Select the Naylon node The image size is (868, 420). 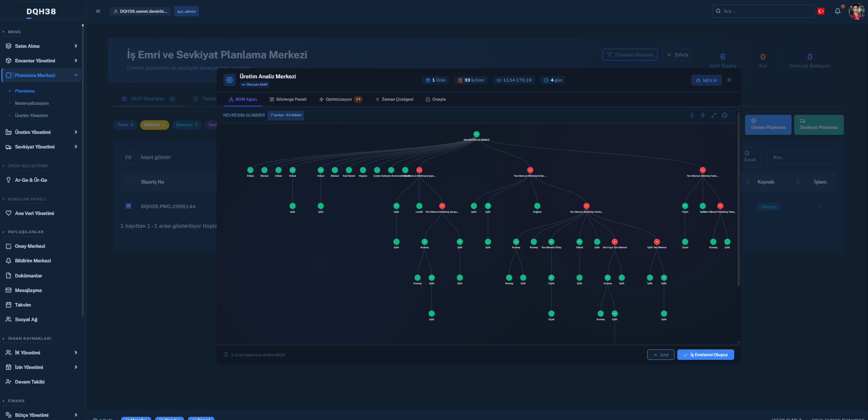(363, 170)
